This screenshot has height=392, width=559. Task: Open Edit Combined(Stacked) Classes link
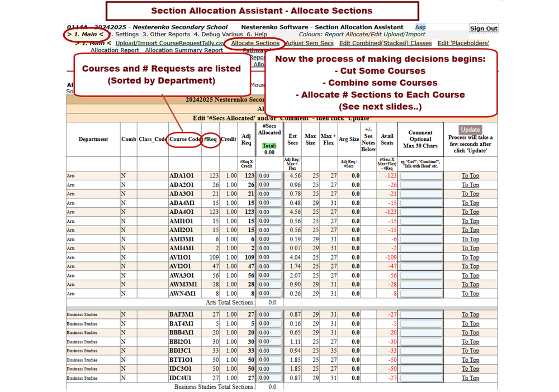[385, 43]
